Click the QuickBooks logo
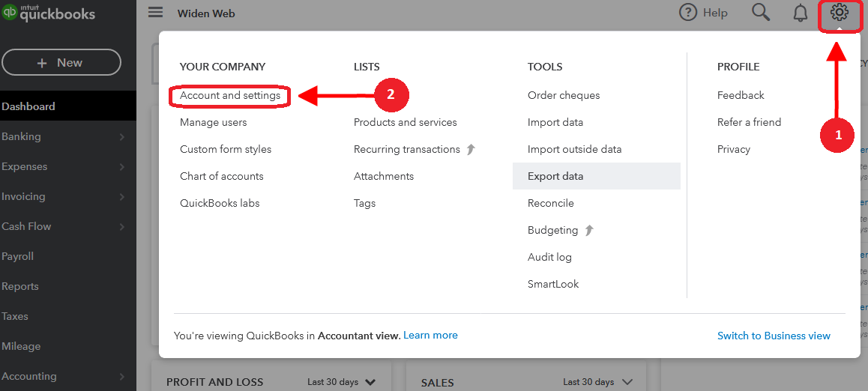The height and width of the screenshot is (391, 868). (x=49, y=14)
